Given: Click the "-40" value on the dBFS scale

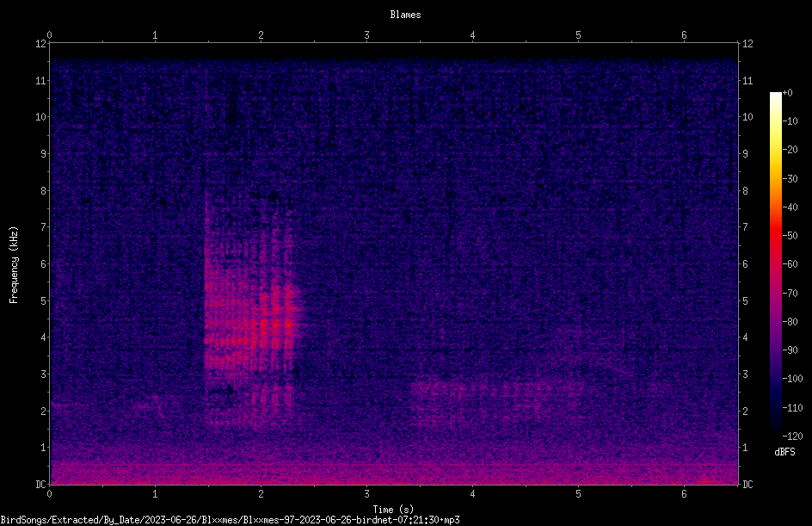Looking at the screenshot, I should (x=790, y=207).
